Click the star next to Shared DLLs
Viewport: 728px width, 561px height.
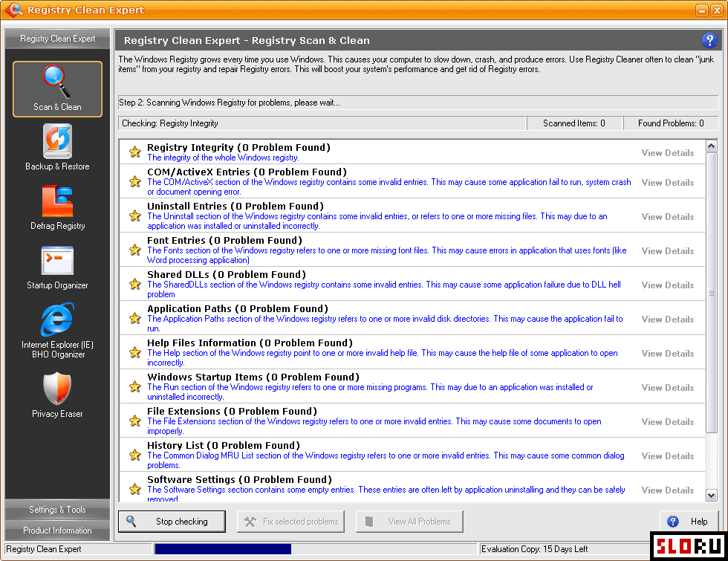[x=135, y=284]
